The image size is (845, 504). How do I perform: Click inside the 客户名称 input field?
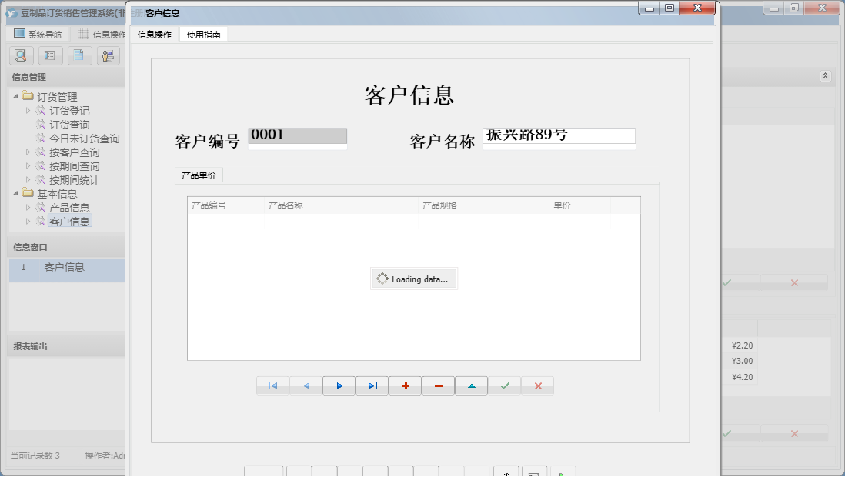pos(559,136)
